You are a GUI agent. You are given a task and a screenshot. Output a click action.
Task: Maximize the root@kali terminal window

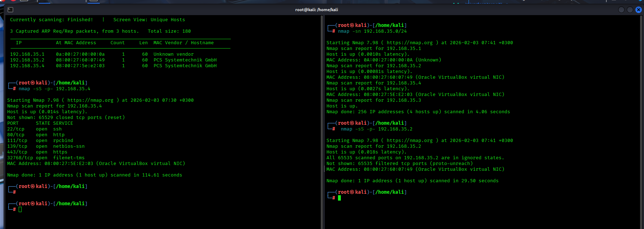tap(630, 10)
